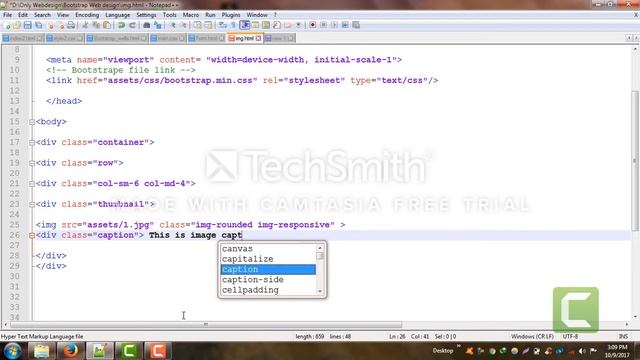The image size is (640, 360).
Task: Toggle INS insert mode in status bar
Action: 623,337
